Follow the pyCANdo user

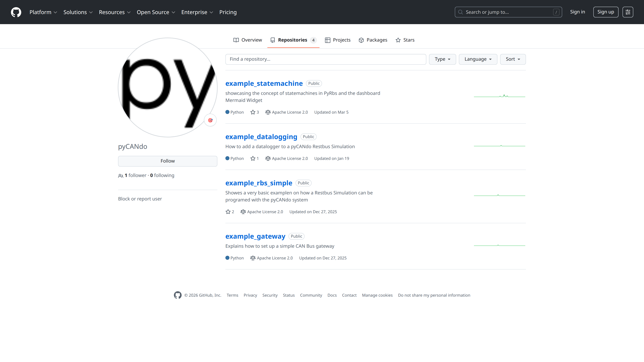[168, 161]
